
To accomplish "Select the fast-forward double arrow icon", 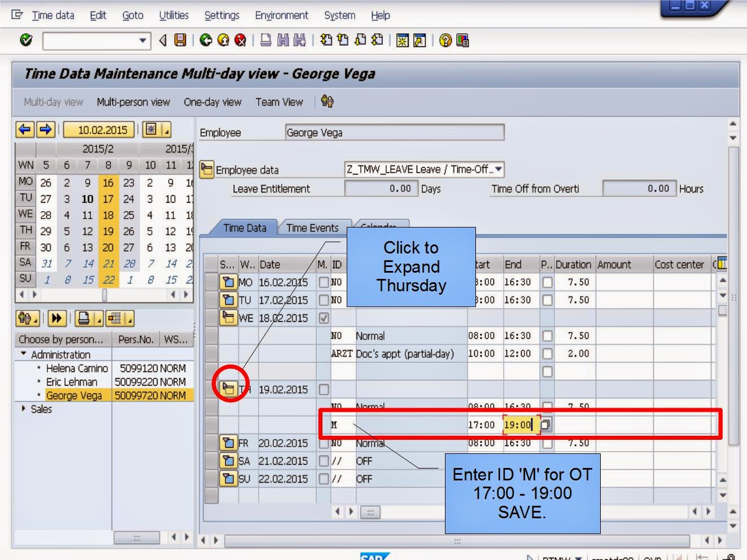I will [x=56, y=318].
